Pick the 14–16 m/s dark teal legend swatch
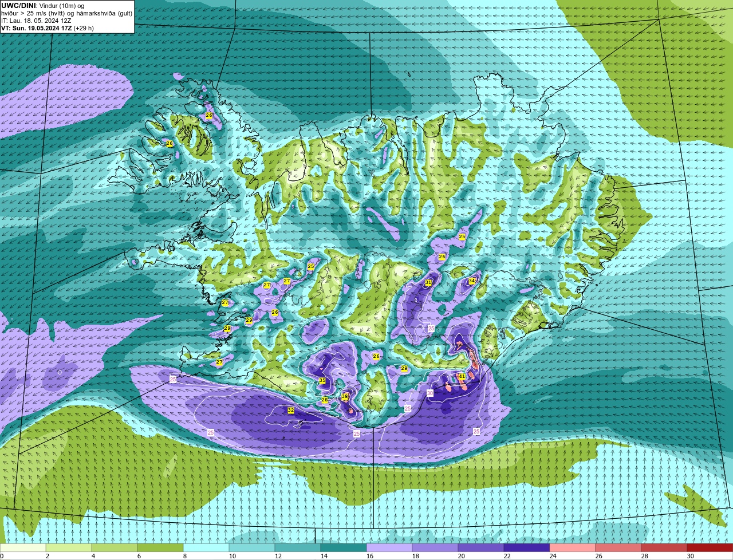The height and width of the screenshot is (560, 733). pyautogui.click(x=344, y=548)
